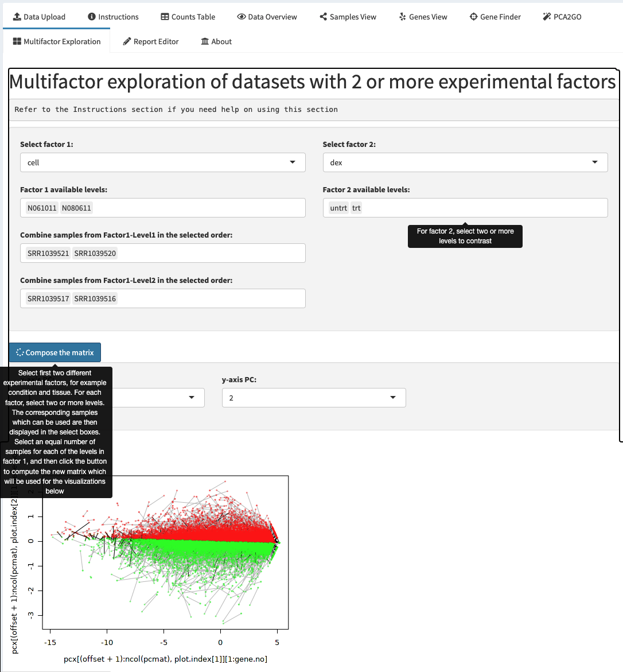The height and width of the screenshot is (672, 623).
Task: Select the untrt level tag
Action: tap(338, 208)
